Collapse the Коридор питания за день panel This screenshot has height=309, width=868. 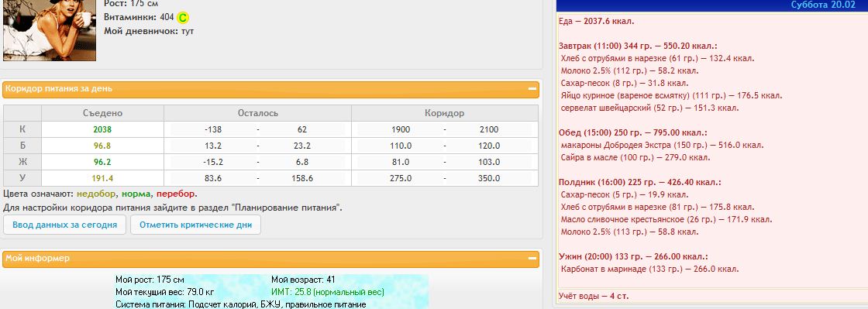click(532, 89)
